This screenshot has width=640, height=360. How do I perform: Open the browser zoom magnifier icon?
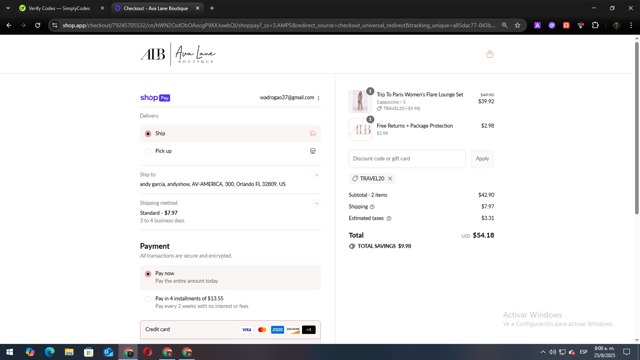pyautogui.click(x=504, y=25)
